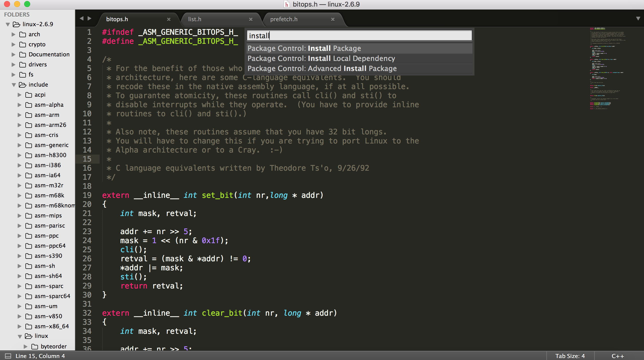Click the back navigation arrow near tabs
This screenshot has height=360, width=644.
pos(82,18)
